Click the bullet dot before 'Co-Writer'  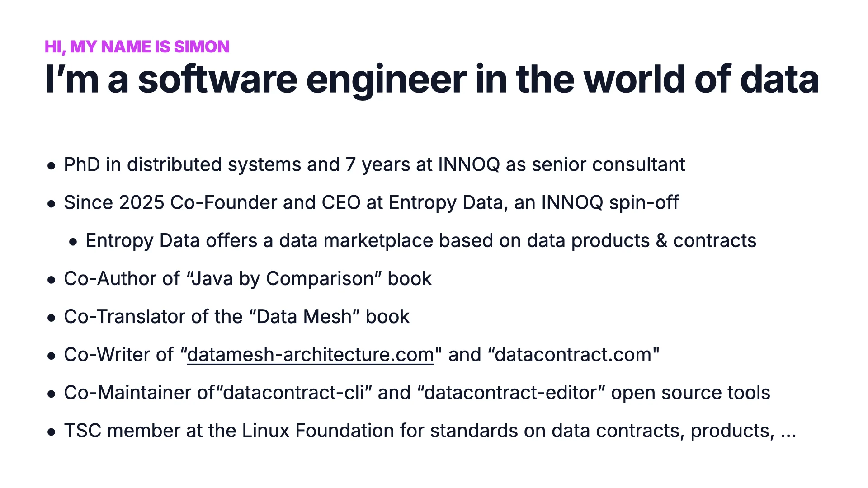click(52, 356)
